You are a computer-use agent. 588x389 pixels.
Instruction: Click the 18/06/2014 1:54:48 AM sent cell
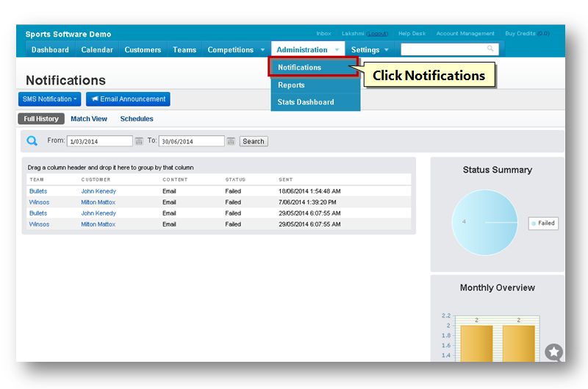[x=309, y=191]
